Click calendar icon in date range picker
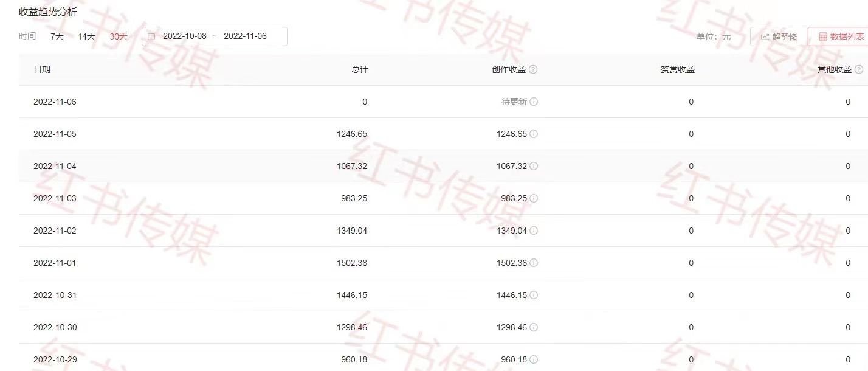 tap(151, 36)
